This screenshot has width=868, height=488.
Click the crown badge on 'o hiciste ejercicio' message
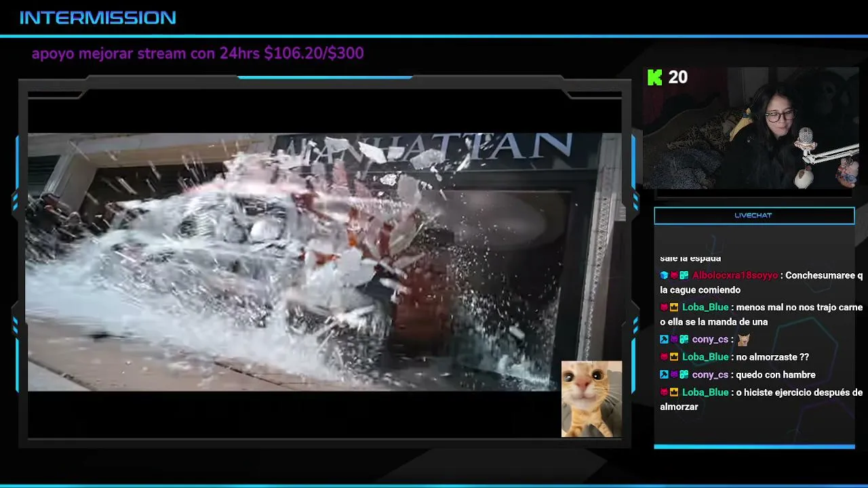coord(674,392)
